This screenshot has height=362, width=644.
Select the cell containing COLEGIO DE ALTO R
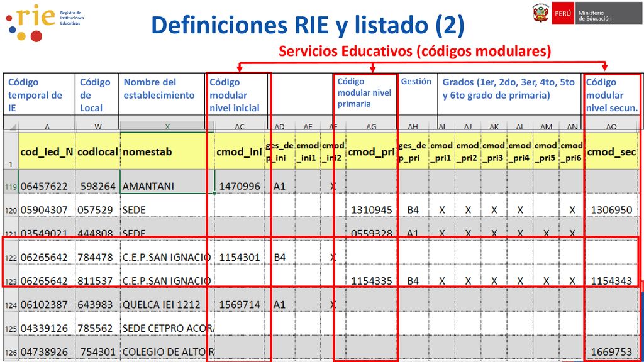(x=167, y=348)
